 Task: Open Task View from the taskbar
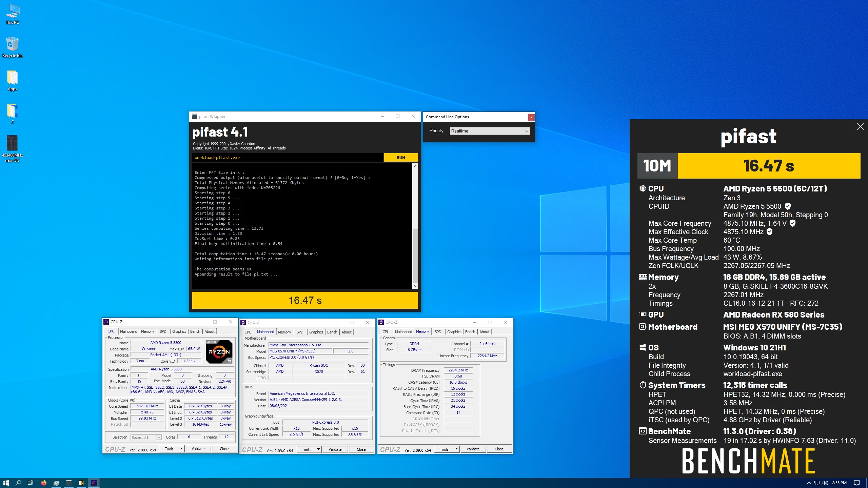click(x=31, y=483)
